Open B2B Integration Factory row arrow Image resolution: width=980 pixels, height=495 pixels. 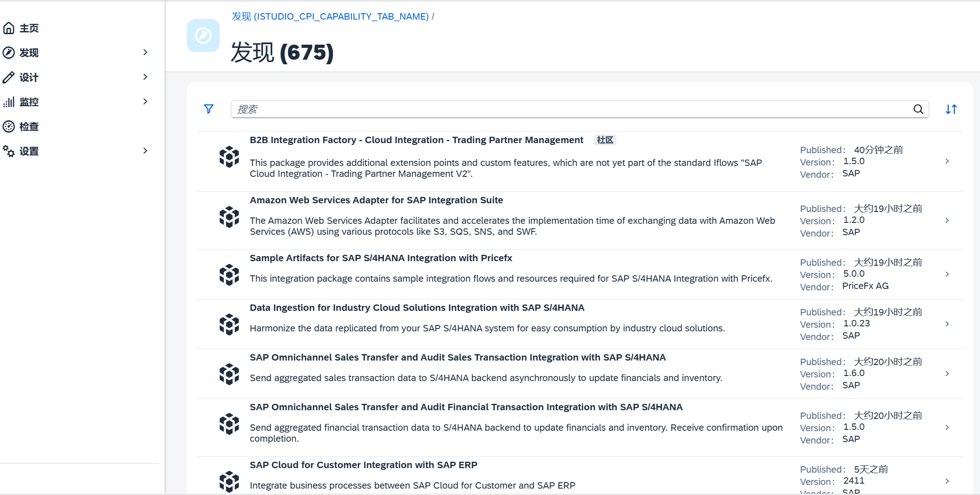click(947, 161)
